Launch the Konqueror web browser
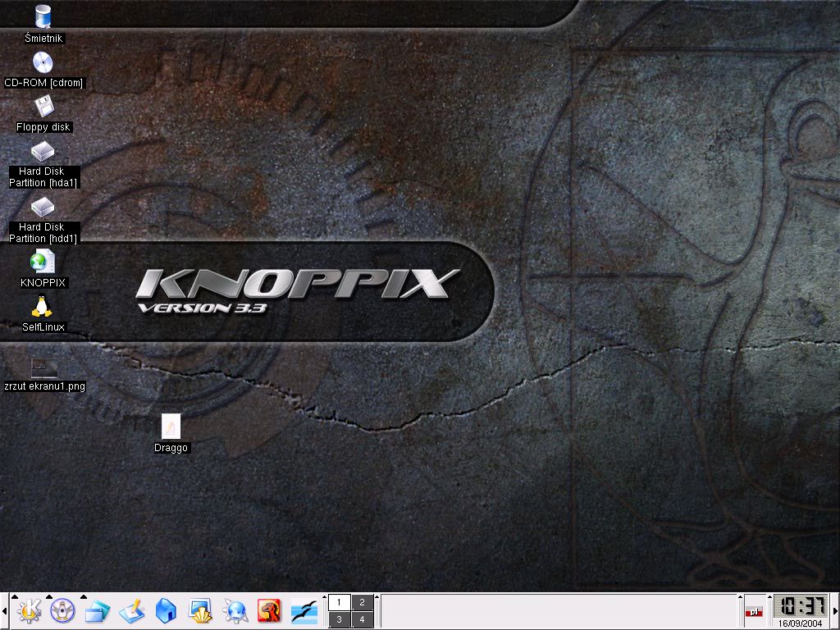840x630 pixels. [x=235, y=610]
